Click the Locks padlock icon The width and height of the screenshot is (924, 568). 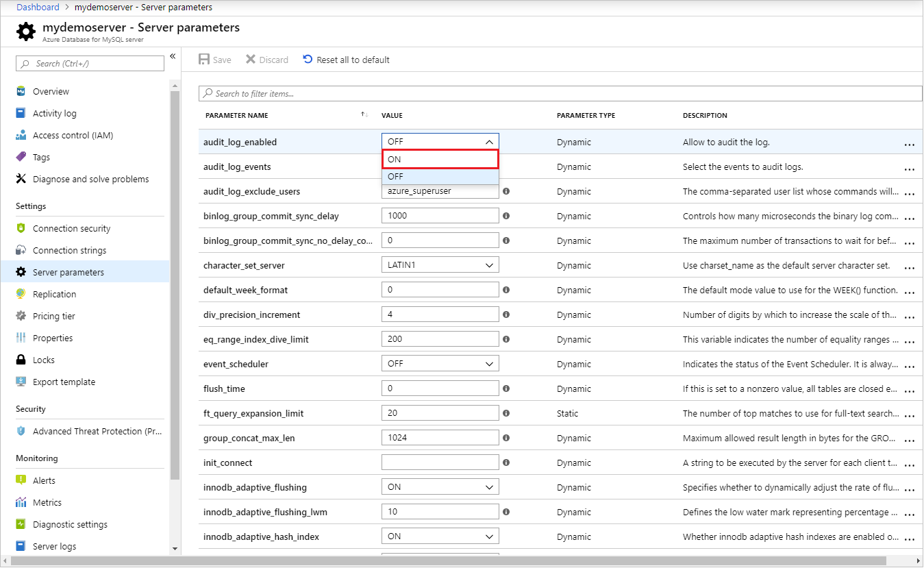point(21,360)
